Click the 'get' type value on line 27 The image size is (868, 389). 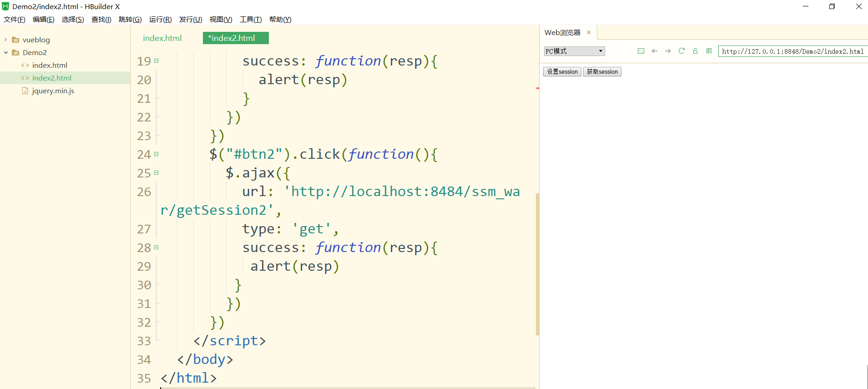pyautogui.click(x=311, y=229)
